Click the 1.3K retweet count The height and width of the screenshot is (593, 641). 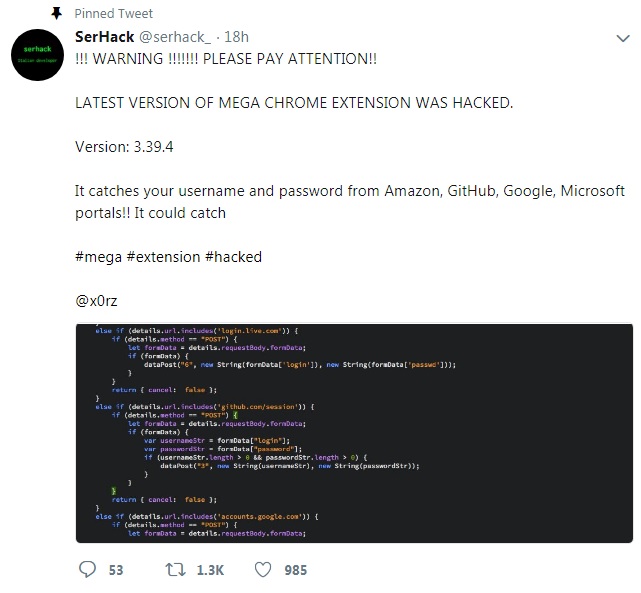tap(209, 570)
